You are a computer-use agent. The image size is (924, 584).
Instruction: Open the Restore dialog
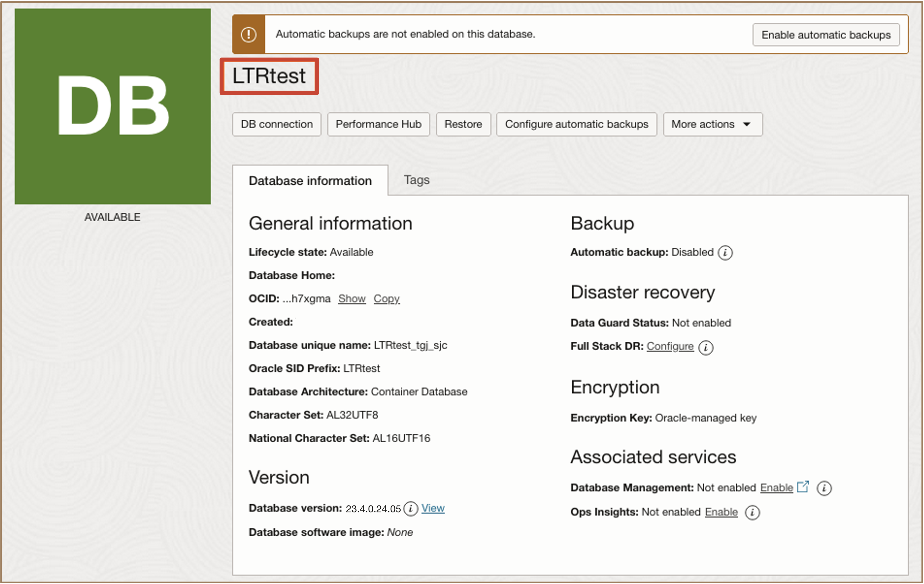(x=463, y=124)
